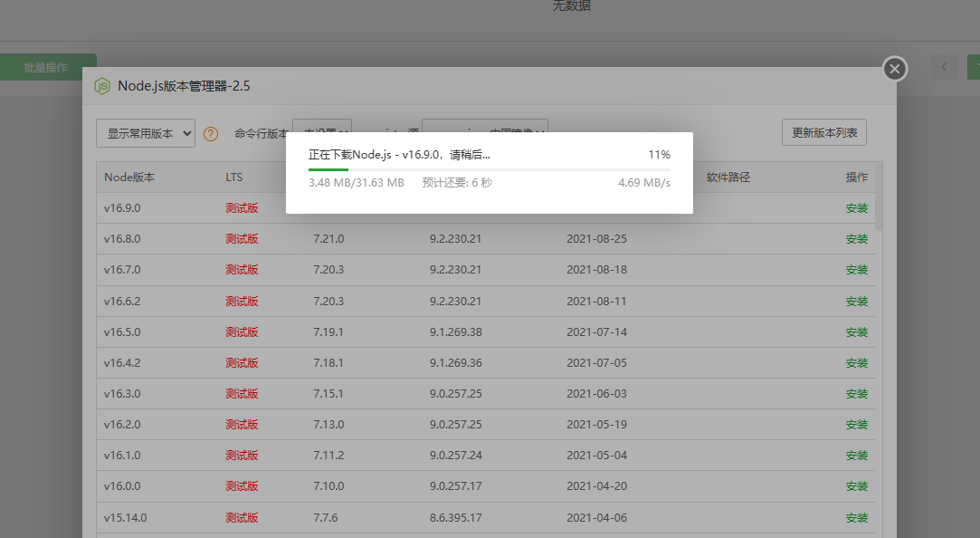The width and height of the screenshot is (980, 538).
Task: Click npm version 7.21.0 cell
Action: [x=328, y=239]
